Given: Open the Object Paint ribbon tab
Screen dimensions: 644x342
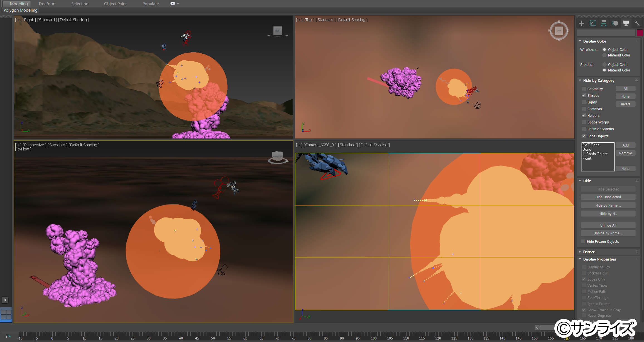Looking at the screenshot, I should pos(115,4).
